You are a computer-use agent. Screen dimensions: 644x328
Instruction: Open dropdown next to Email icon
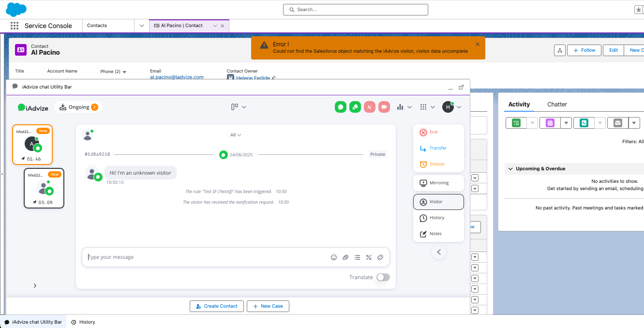point(634,123)
